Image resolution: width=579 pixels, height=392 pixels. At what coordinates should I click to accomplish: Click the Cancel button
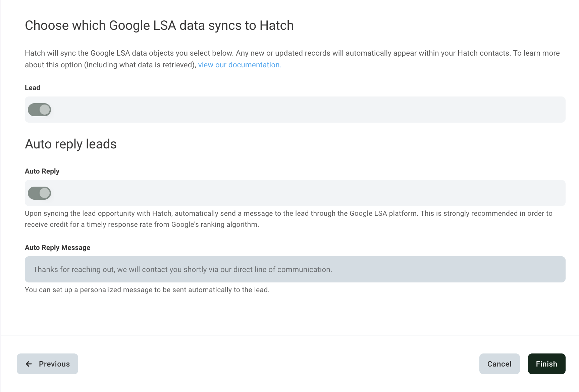(x=499, y=364)
